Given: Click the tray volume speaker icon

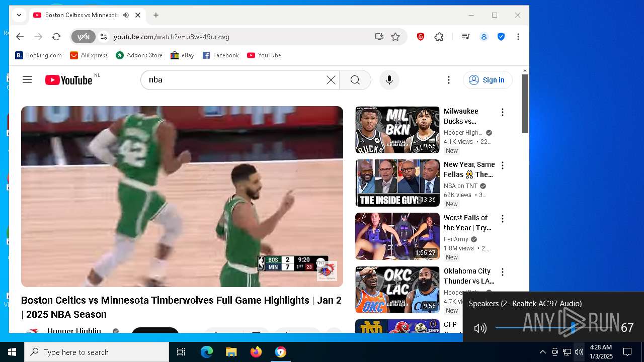Looking at the screenshot, I should (x=579, y=352).
